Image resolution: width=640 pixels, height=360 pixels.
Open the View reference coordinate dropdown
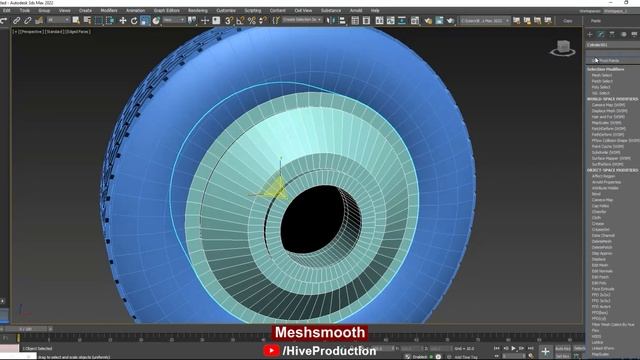(x=173, y=20)
